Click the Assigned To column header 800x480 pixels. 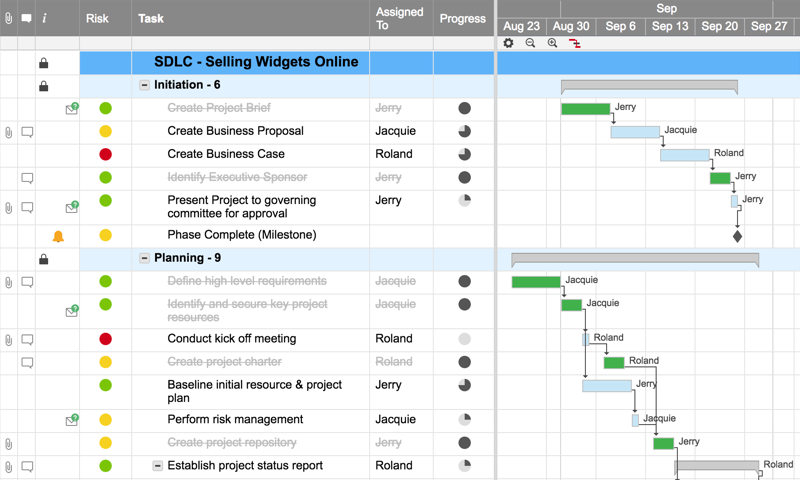click(400, 18)
